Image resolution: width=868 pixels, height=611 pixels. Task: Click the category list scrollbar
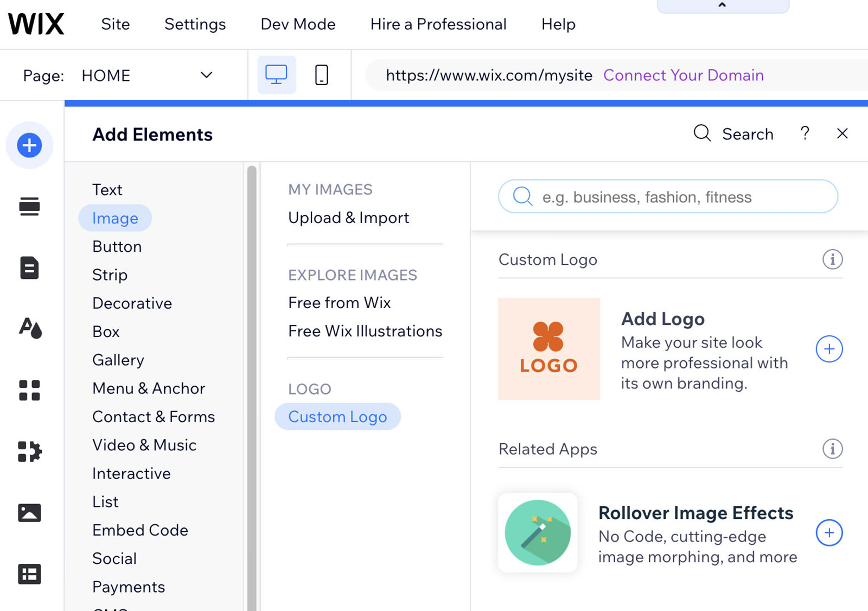pyautogui.click(x=252, y=388)
